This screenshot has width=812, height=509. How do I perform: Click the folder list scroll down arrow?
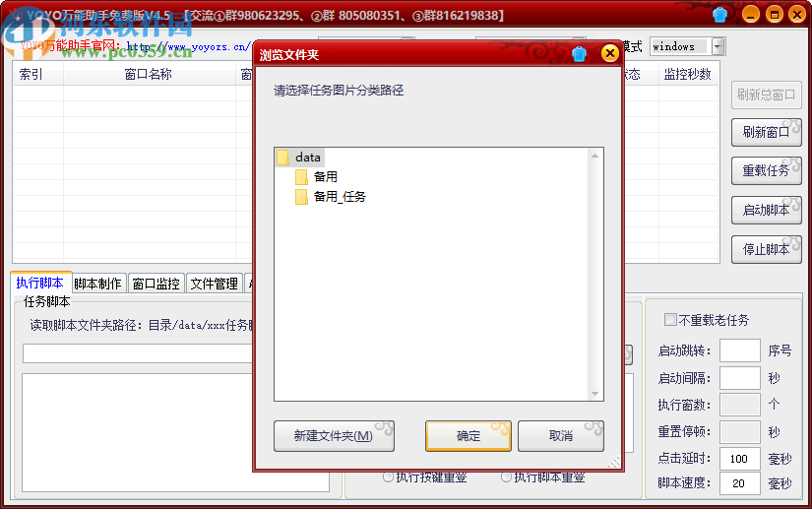(x=595, y=394)
